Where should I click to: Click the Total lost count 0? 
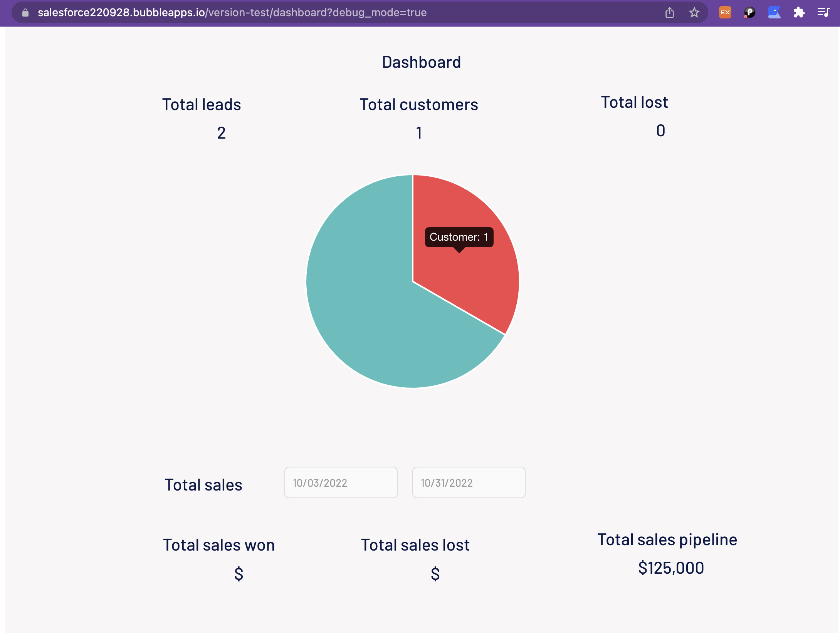pyautogui.click(x=660, y=131)
